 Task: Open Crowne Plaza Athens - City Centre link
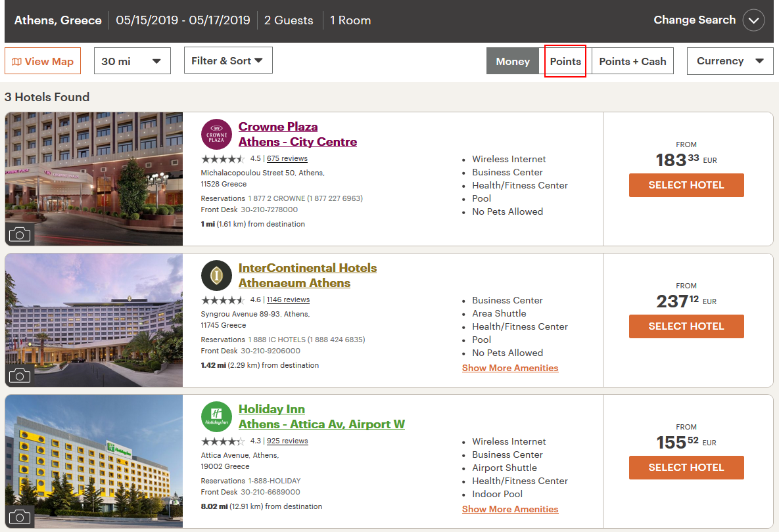297,134
